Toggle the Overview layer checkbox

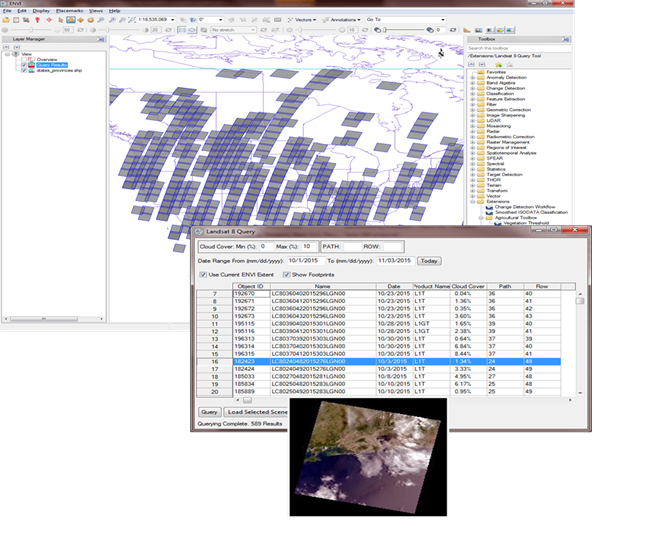tap(24, 60)
